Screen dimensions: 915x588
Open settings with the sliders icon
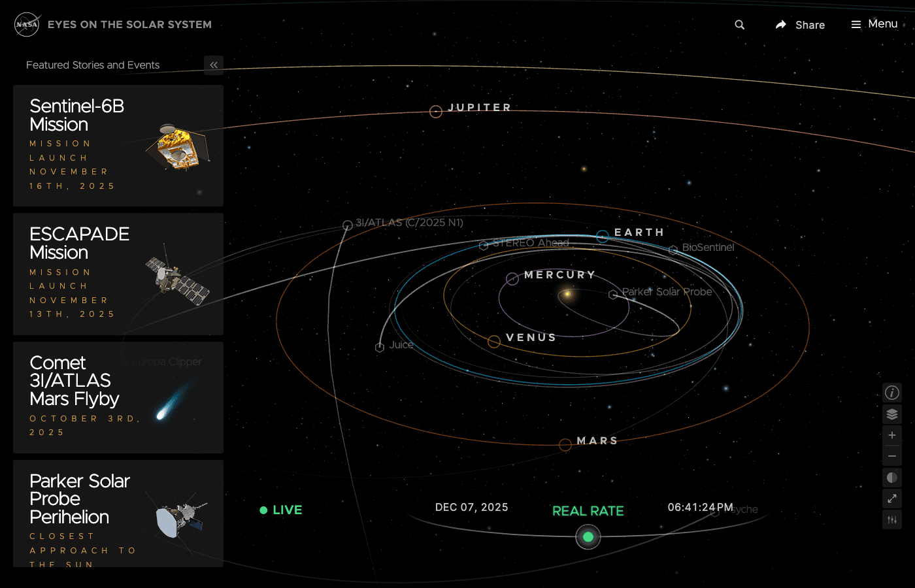coord(891,519)
